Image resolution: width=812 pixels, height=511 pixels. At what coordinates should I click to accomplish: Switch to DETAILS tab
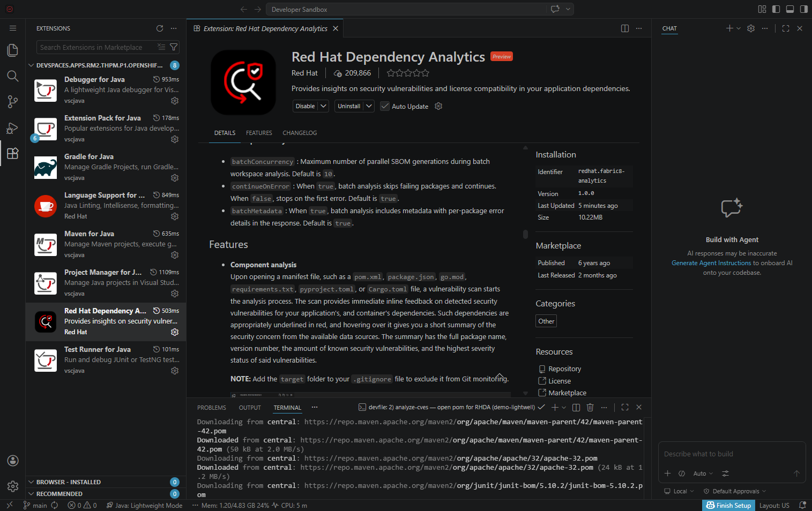pos(225,133)
